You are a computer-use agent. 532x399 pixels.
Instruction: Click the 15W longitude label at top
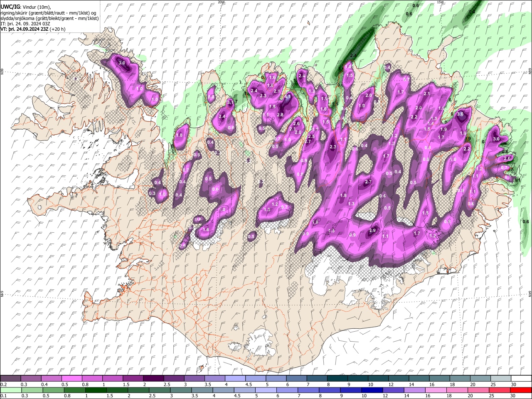tap(440, 2)
